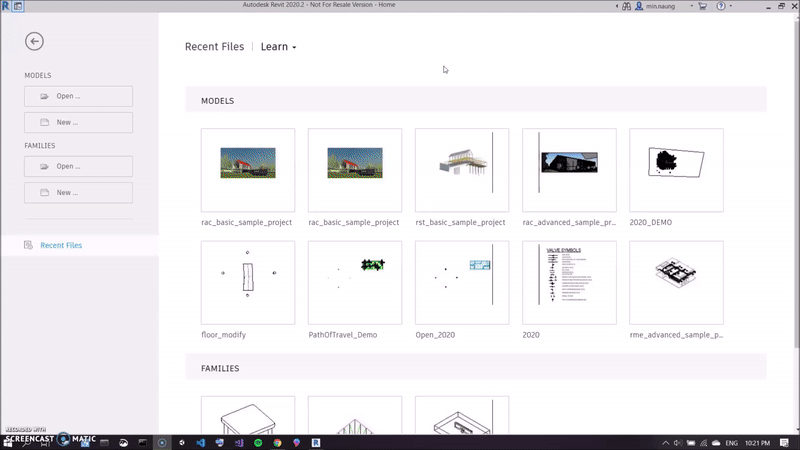The image size is (800, 450).
Task: Open the PathOfTravel_Demo model thumbnail
Action: click(x=354, y=282)
